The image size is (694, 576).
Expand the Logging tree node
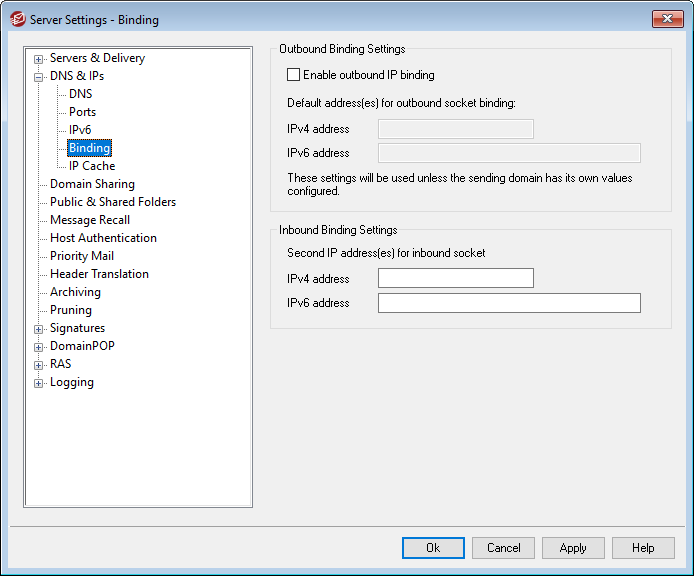point(39,383)
